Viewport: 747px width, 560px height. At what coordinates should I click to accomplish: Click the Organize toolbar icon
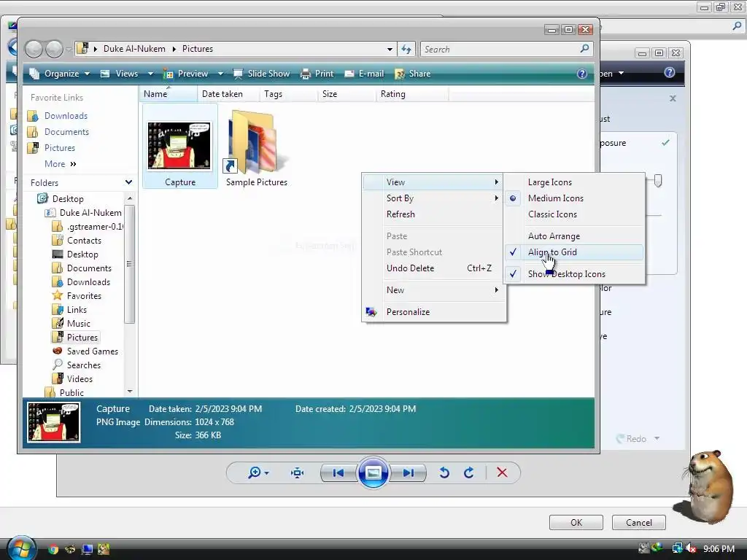click(34, 74)
